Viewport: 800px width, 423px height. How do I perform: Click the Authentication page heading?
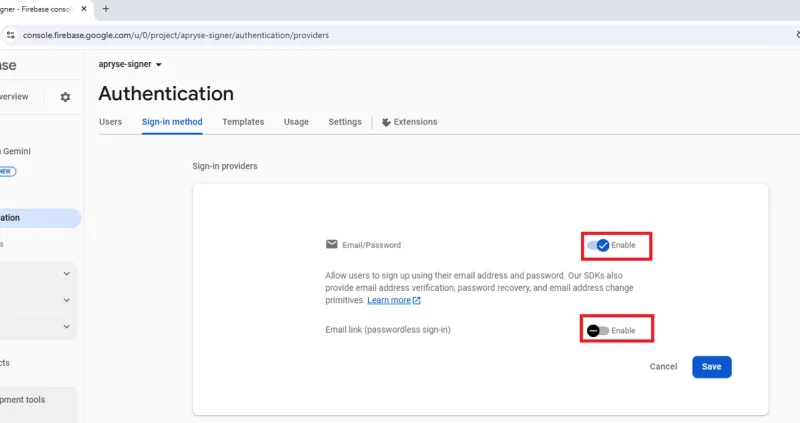[x=166, y=94]
